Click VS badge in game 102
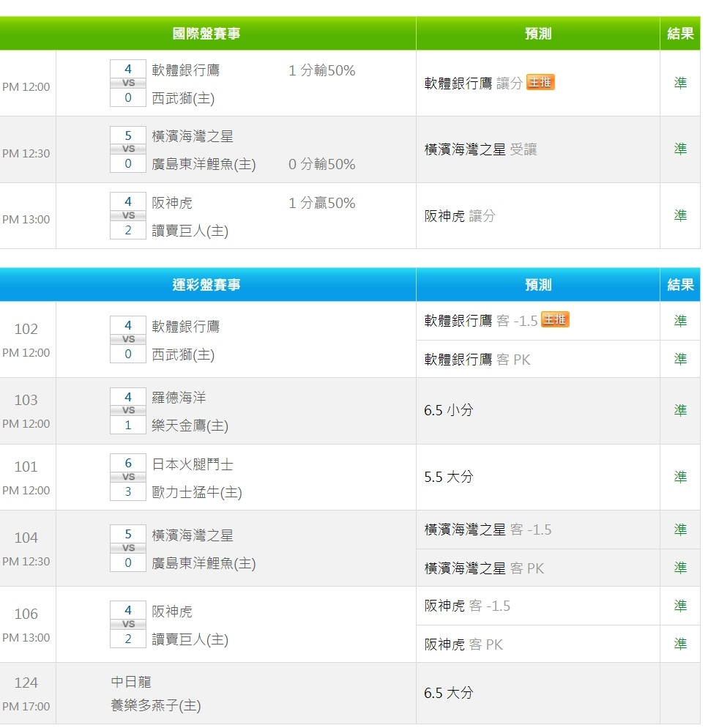 pos(128,339)
